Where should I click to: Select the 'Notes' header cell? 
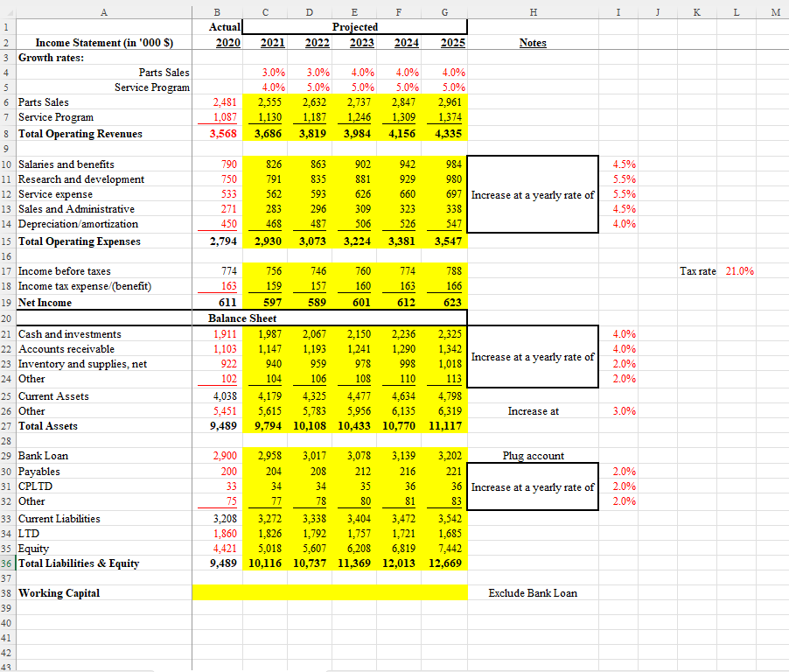coord(533,43)
